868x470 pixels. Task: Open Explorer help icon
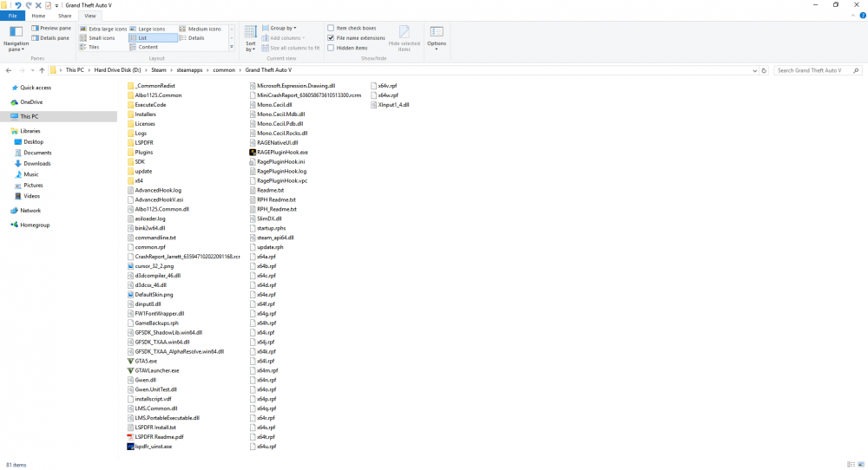pos(863,16)
